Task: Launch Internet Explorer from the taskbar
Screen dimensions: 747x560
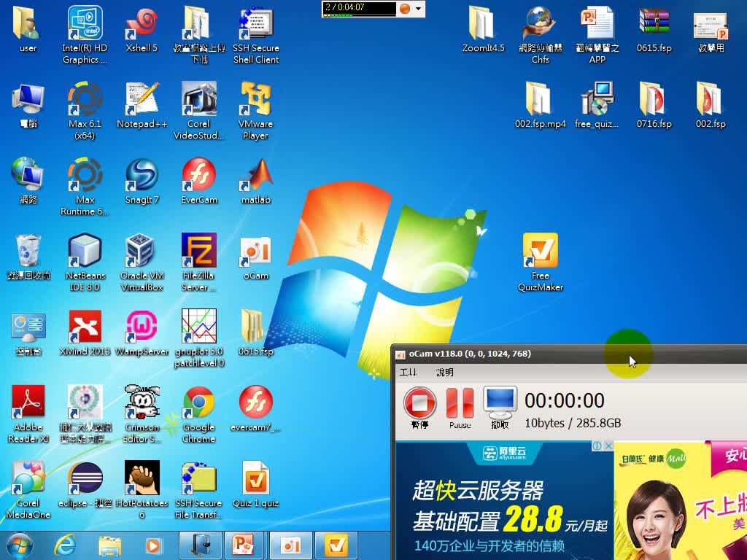Action: tap(65, 545)
